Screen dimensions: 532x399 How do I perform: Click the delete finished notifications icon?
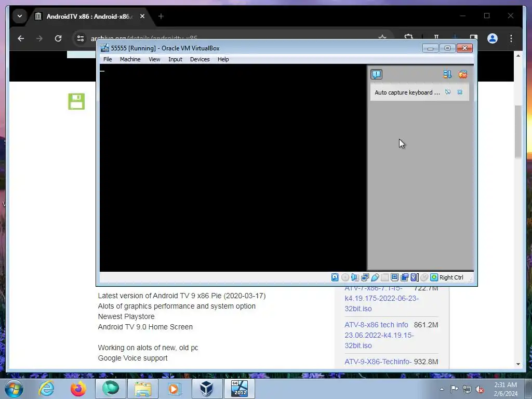click(x=463, y=74)
